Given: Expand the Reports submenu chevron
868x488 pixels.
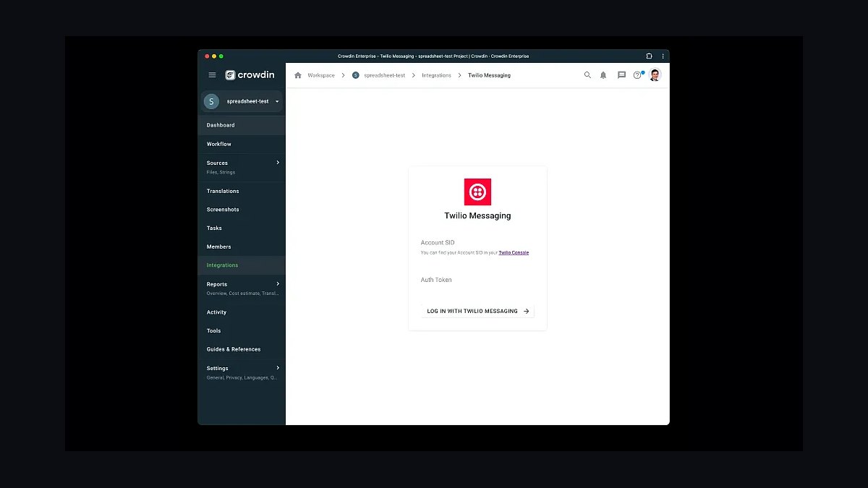Looking at the screenshot, I should (278, 284).
